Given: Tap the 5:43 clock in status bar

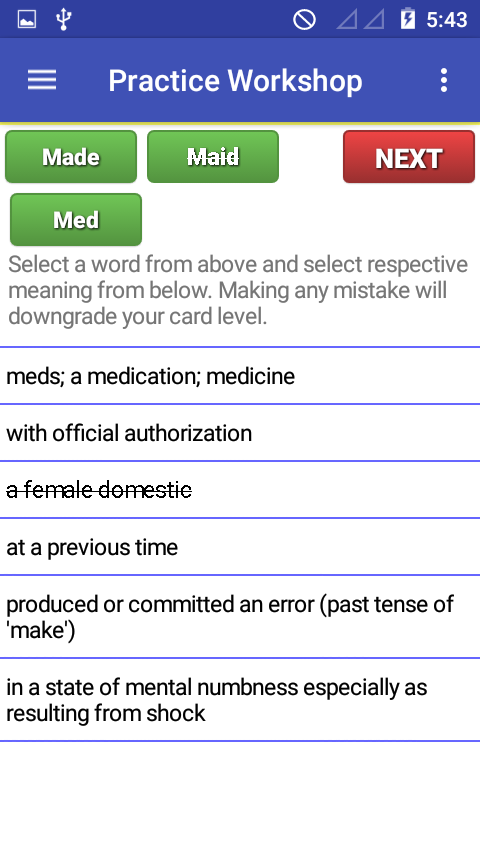Looking at the screenshot, I should (447, 20).
